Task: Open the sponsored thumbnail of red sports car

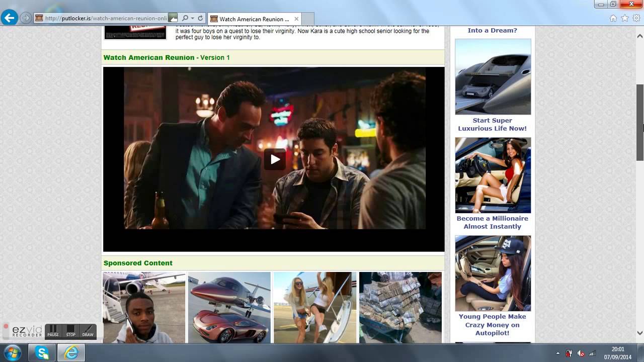Action: coord(229,307)
